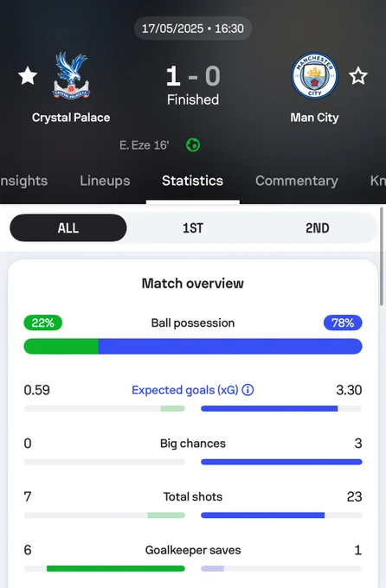Image resolution: width=386 pixels, height=588 pixels.
Task: Tap the match date and time badge
Action: pyautogui.click(x=193, y=29)
